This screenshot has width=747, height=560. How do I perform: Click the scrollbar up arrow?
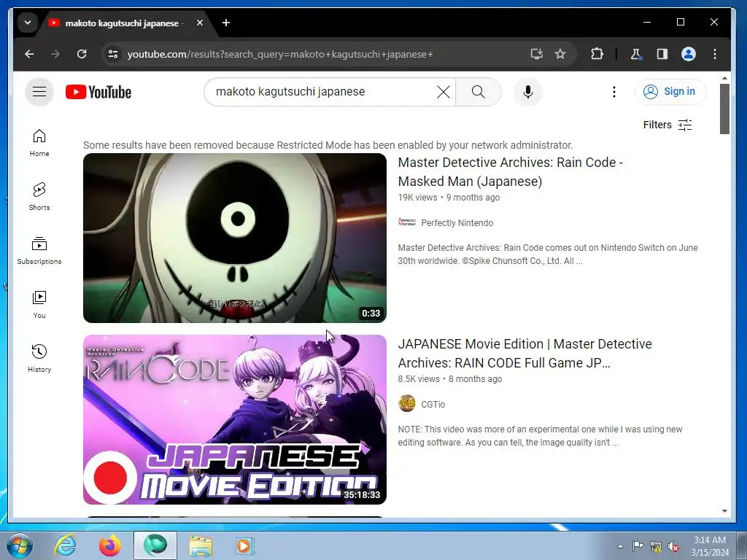click(x=724, y=78)
